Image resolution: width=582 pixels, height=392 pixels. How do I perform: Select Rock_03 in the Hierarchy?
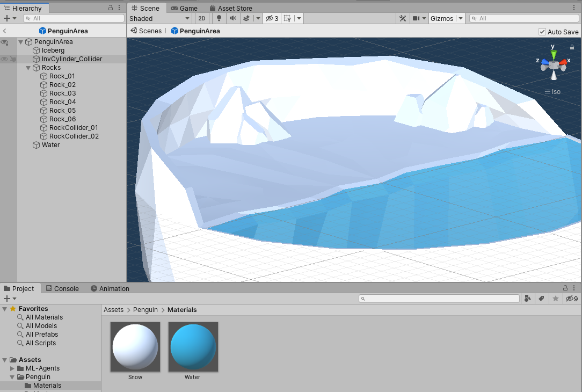62,93
